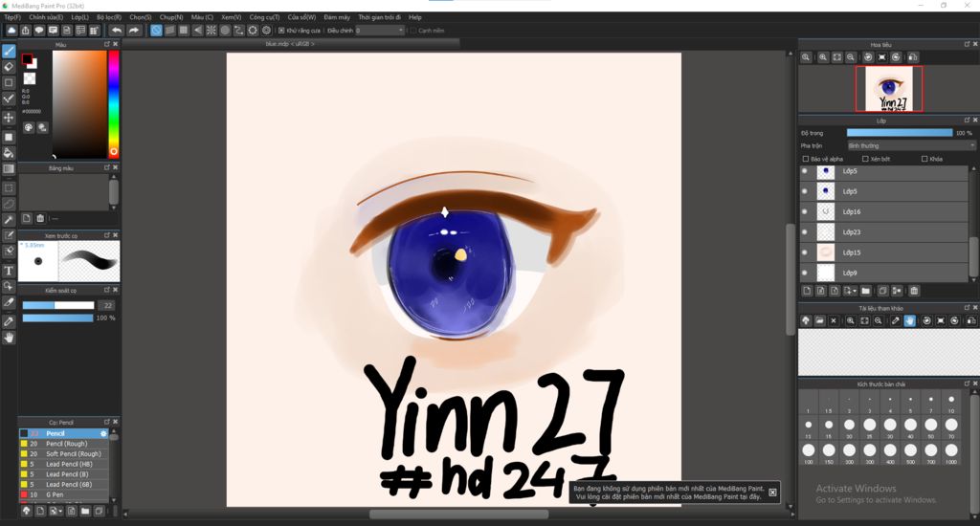Image resolution: width=980 pixels, height=526 pixels.
Task: Hide the Lớp9 layer
Action: point(805,273)
